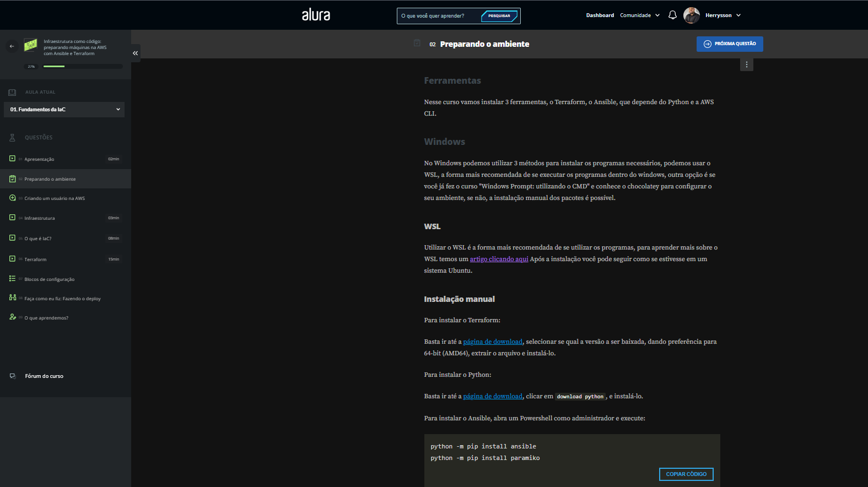Click video icon for O que é IaC?
Screen dimensions: 868x487
[x=12, y=238]
